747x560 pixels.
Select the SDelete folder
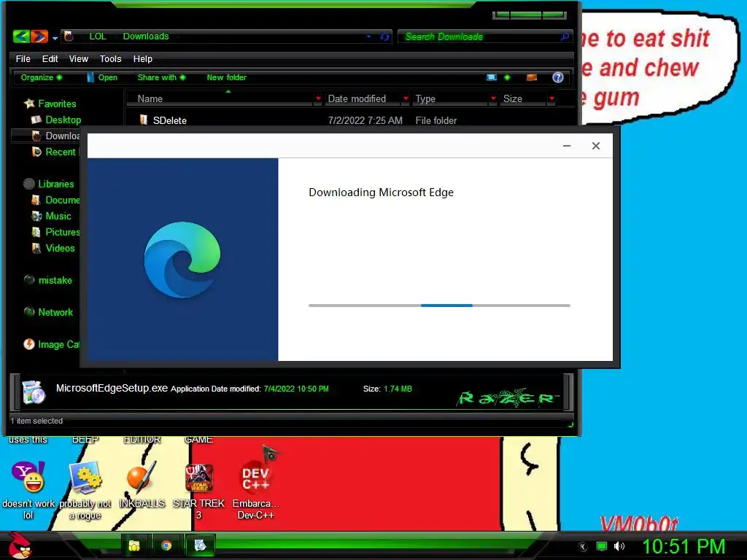[169, 120]
